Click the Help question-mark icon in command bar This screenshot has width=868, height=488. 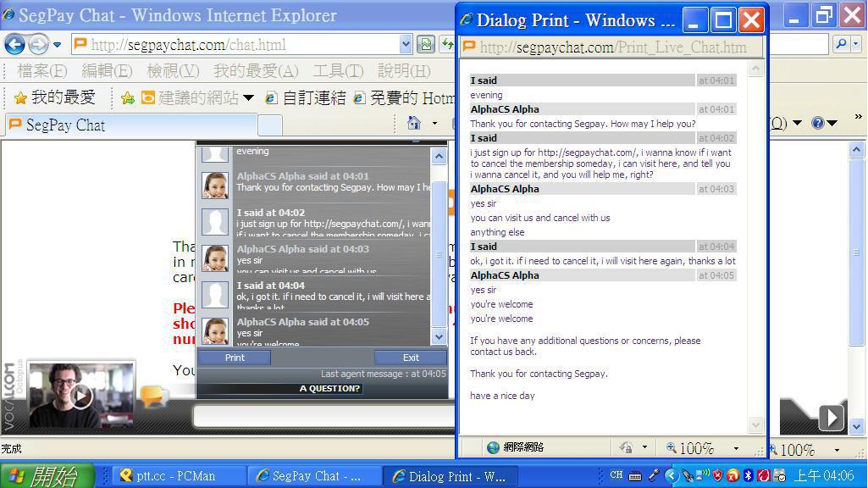point(818,123)
